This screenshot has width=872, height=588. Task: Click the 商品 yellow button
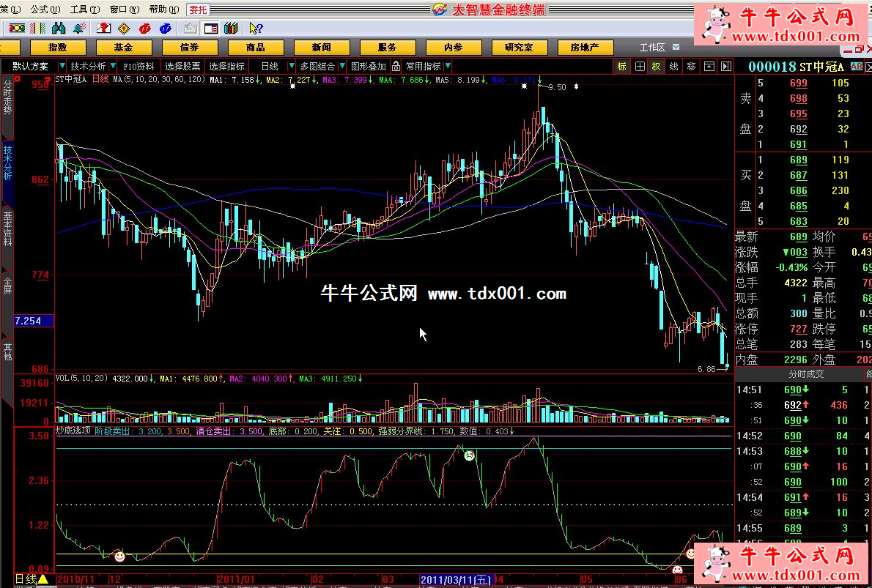click(x=256, y=48)
